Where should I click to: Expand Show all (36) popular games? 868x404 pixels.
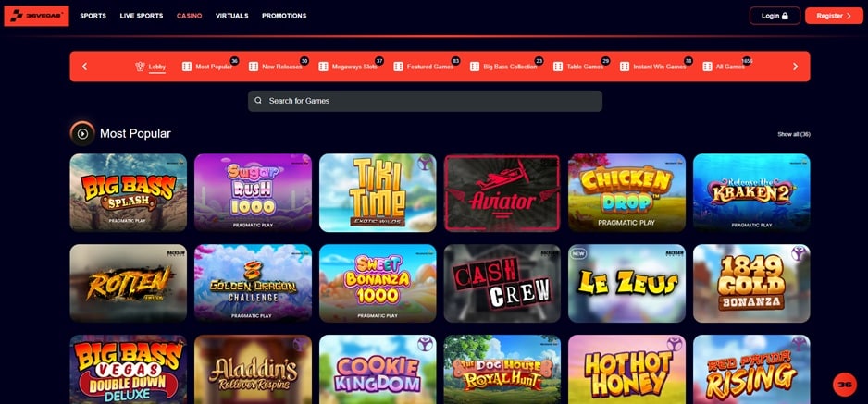[x=794, y=134]
